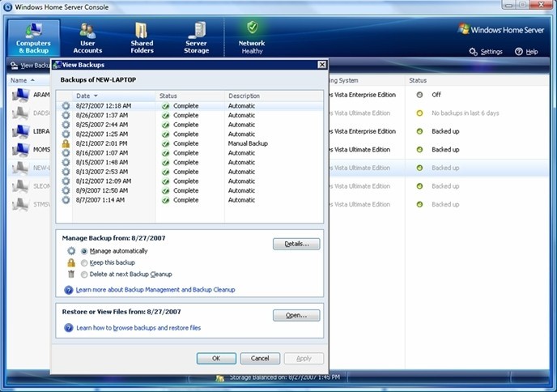Open the console Settings
The width and height of the screenshot is (557, 392).
click(486, 52)
